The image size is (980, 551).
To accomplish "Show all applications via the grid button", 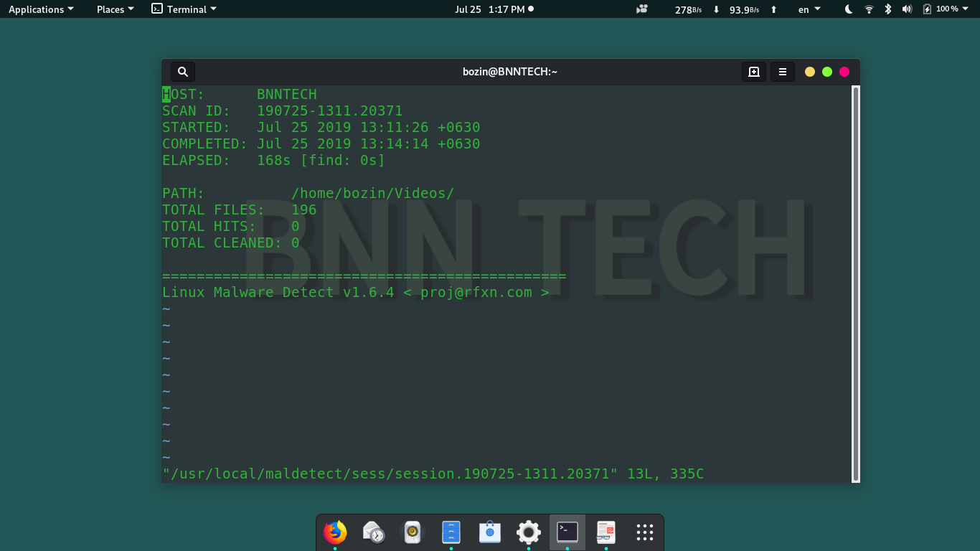I will (644, 532).
